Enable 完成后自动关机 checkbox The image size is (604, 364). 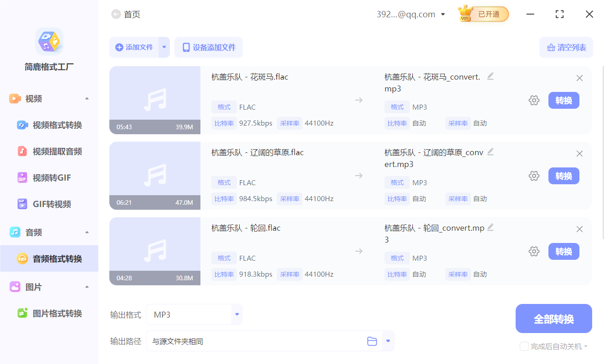[x=524, y=346]
